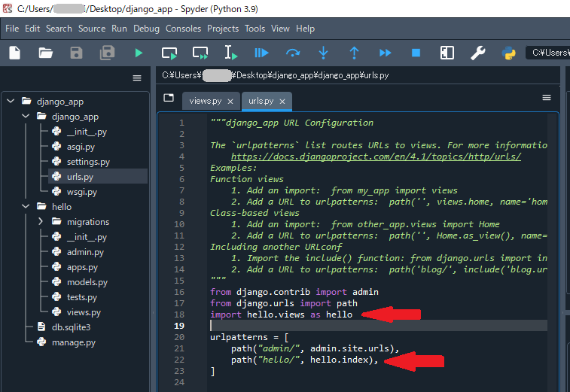Select apps.py in hello folder
This screenshot has width=570, height=392.
[82, 267]
